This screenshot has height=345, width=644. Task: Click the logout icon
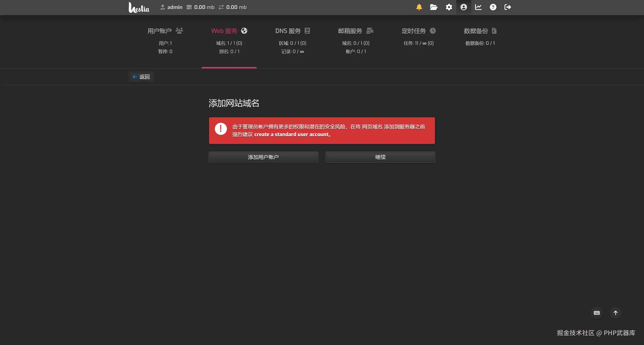508,7
